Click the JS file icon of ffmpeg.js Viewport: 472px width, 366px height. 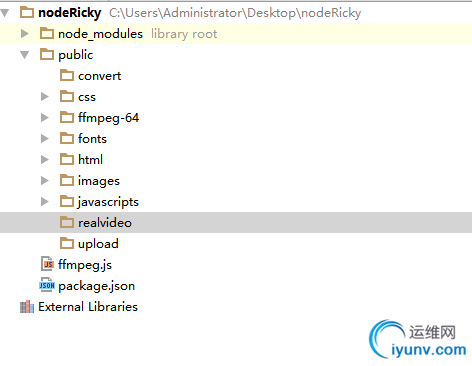coord(47,264)
